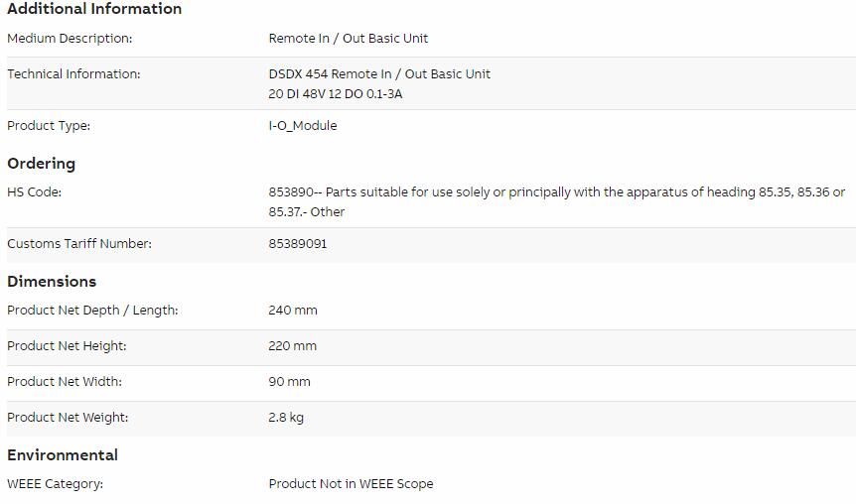The height and width of the screenshot is (504, 856).
Task: Click the Ordering section heading
Action: point(42,163)
